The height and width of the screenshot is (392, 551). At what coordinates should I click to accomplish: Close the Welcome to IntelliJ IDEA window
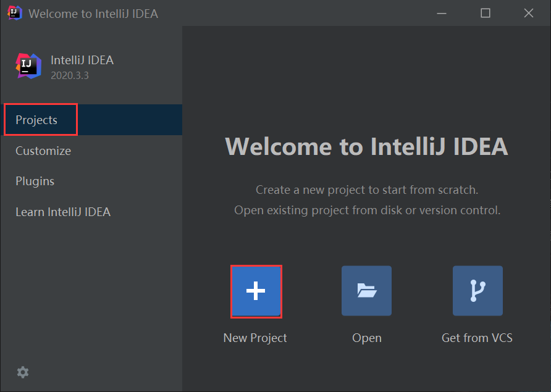(x=529, y=14)
